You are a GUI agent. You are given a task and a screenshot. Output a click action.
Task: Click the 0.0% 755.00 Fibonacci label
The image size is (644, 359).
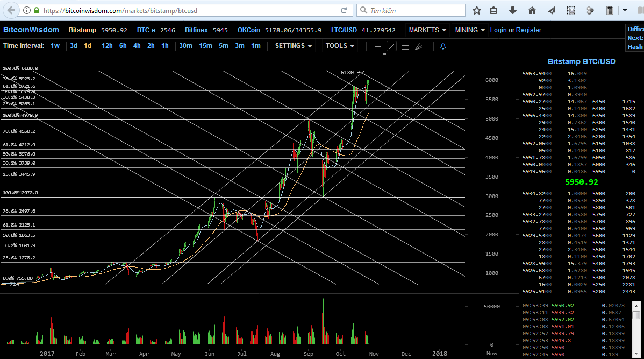click(x=18, y=278)
